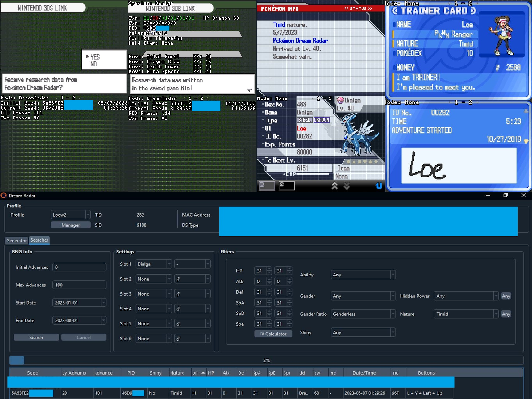Increase the HP minimum IV stepper
532x399 pixels.
click(x=269, y=269)
